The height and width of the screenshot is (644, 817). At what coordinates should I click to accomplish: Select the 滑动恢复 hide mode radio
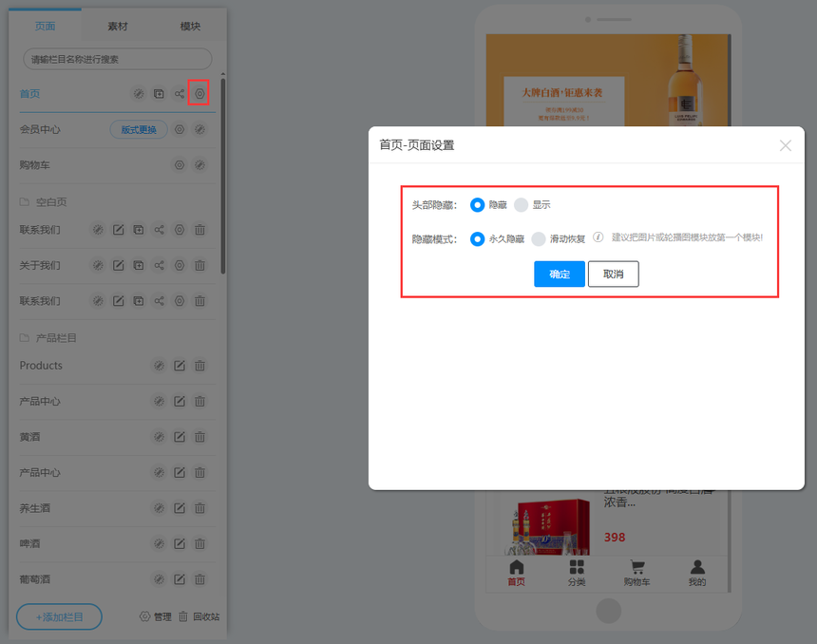(539, 238)
